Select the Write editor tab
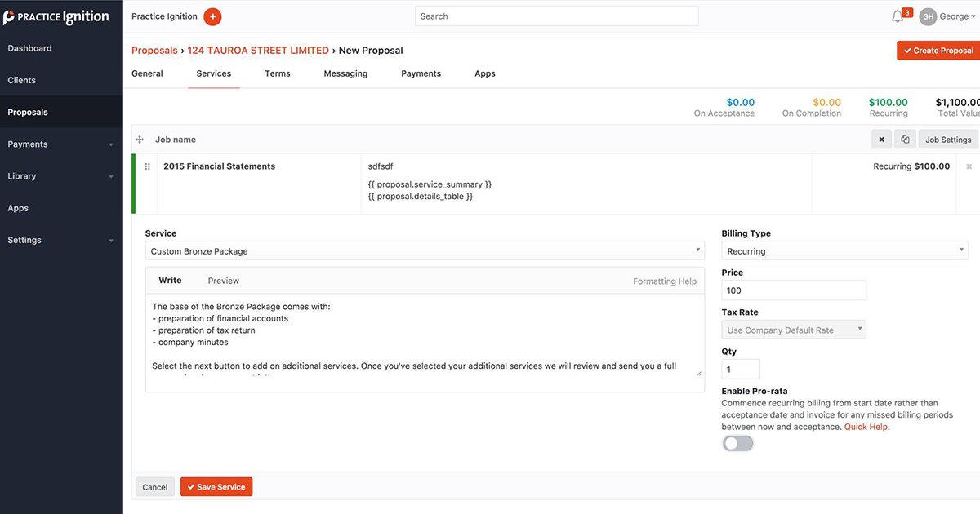 [170, 281]
